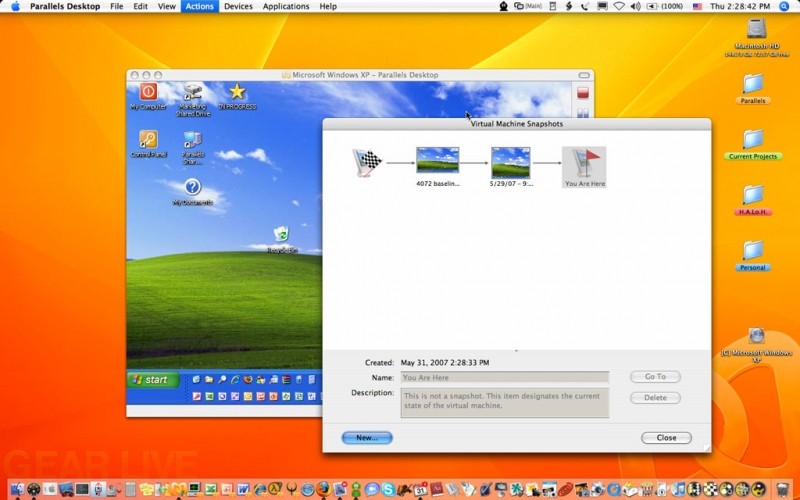Click Firefox icon in XP quick launch

coord(248,380)
